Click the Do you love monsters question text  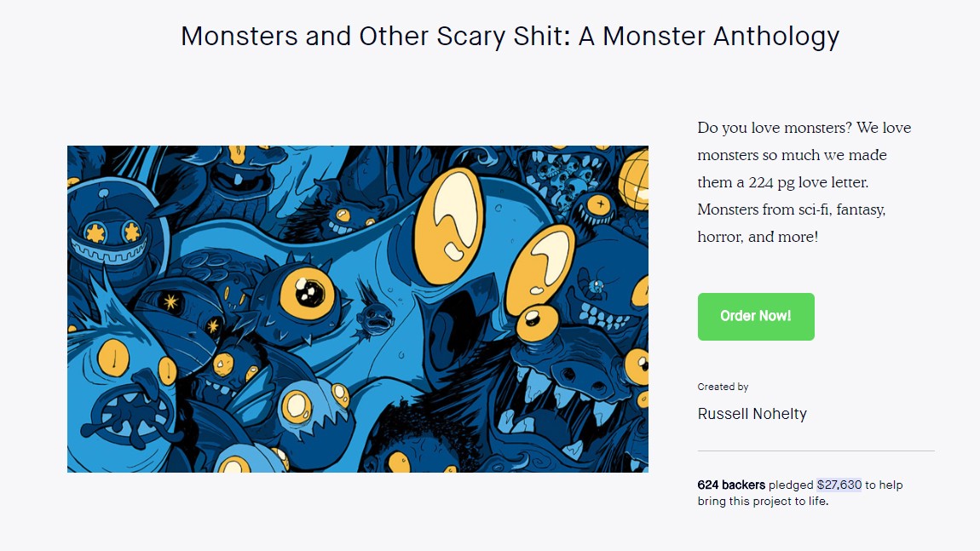(775, 128)
